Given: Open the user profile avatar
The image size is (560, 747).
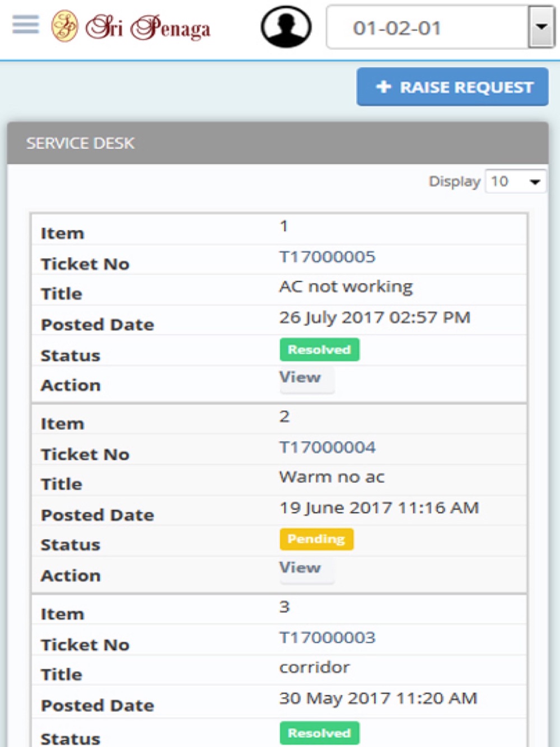Looking at the screenshot, I should 286,27.
